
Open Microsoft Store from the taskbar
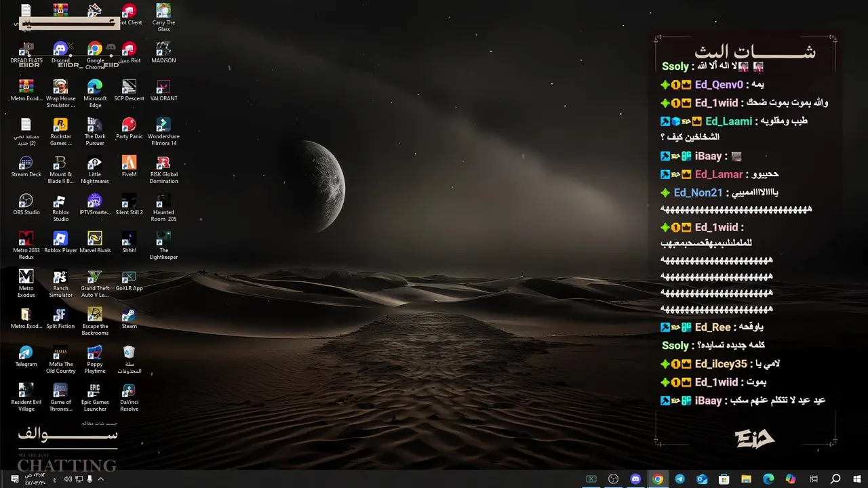click(724, 479)
